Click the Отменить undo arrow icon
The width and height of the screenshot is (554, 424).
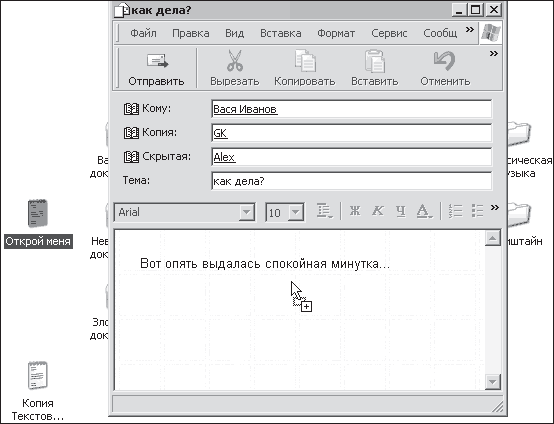[444, 60]
